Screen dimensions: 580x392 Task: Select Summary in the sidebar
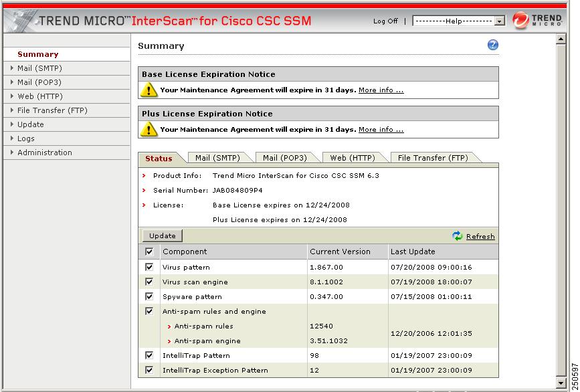[37, 54]
